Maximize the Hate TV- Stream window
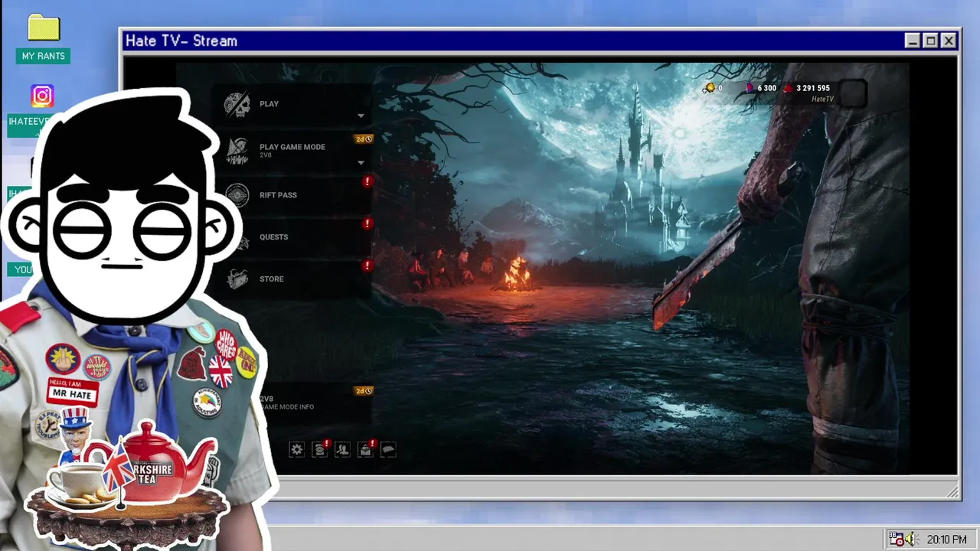 pyautogui.click(x=930, y=41)
